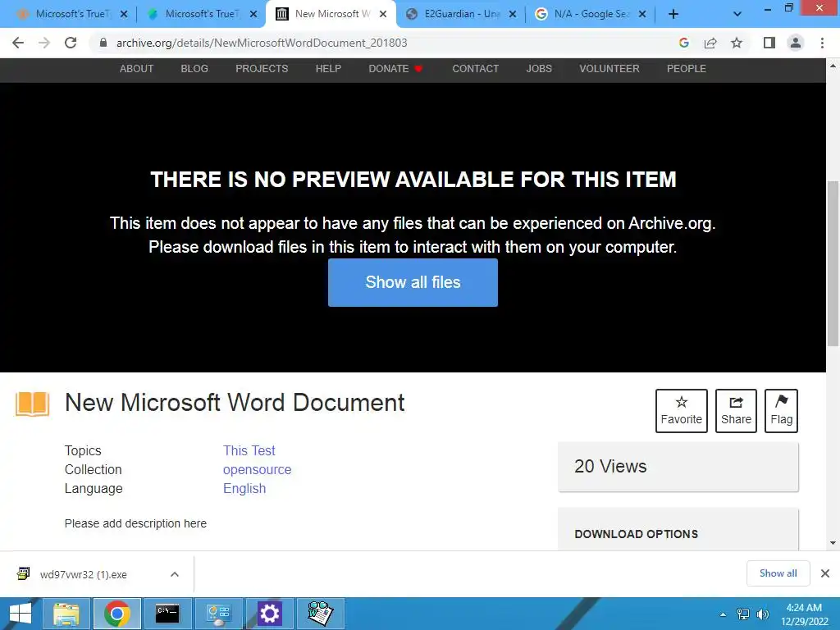840x630 pixels.
Task: Click the volume speaker tray icon
Action: coord(762,614)
